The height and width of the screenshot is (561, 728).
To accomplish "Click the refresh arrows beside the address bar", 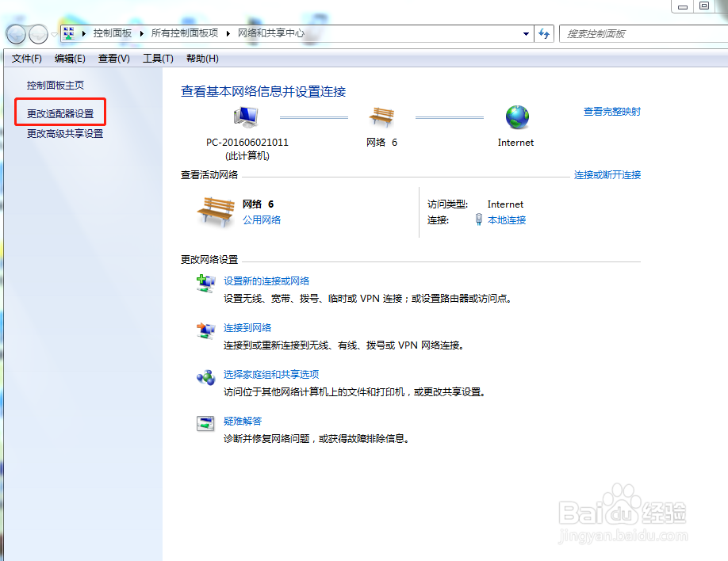I will pos(546,33).
